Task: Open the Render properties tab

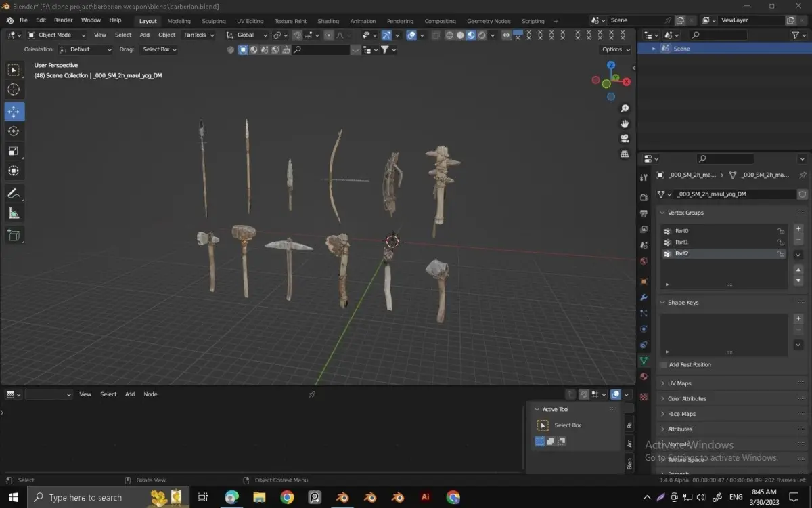Action: click(644, 197)
